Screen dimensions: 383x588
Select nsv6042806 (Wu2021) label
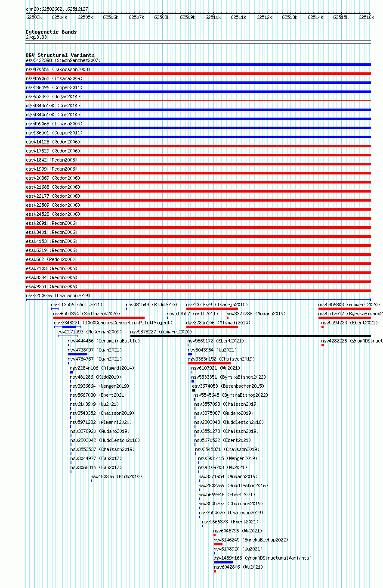[238, 567]
